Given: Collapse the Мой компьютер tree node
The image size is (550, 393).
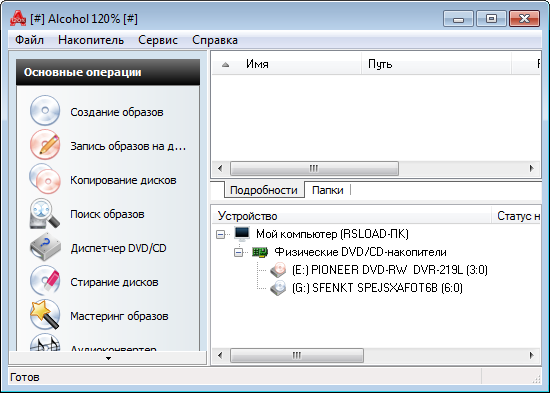Looking at the screenshot, I should [221, 234].
